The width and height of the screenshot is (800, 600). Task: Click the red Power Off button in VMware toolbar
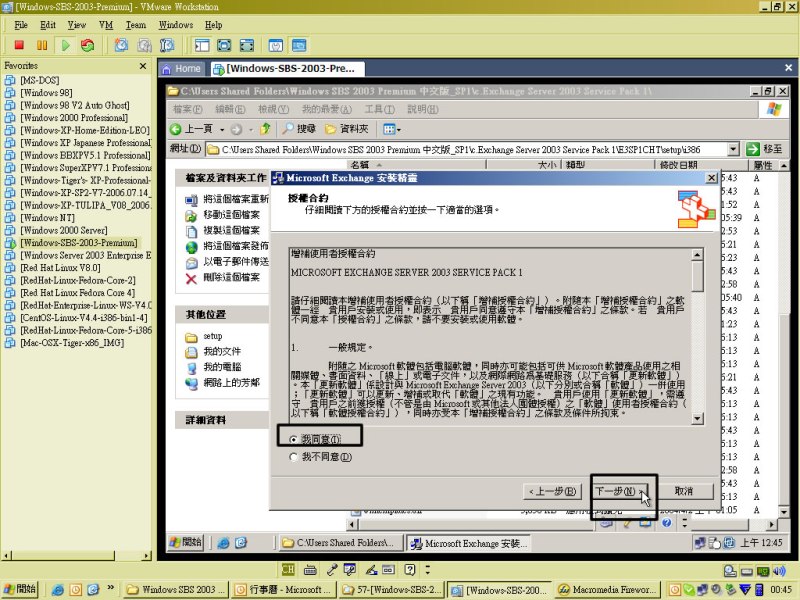tap(19, 45)
